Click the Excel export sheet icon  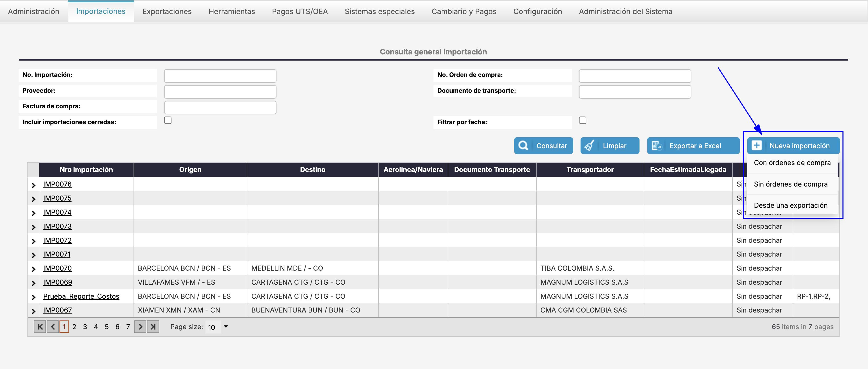(x=656, y=146)
